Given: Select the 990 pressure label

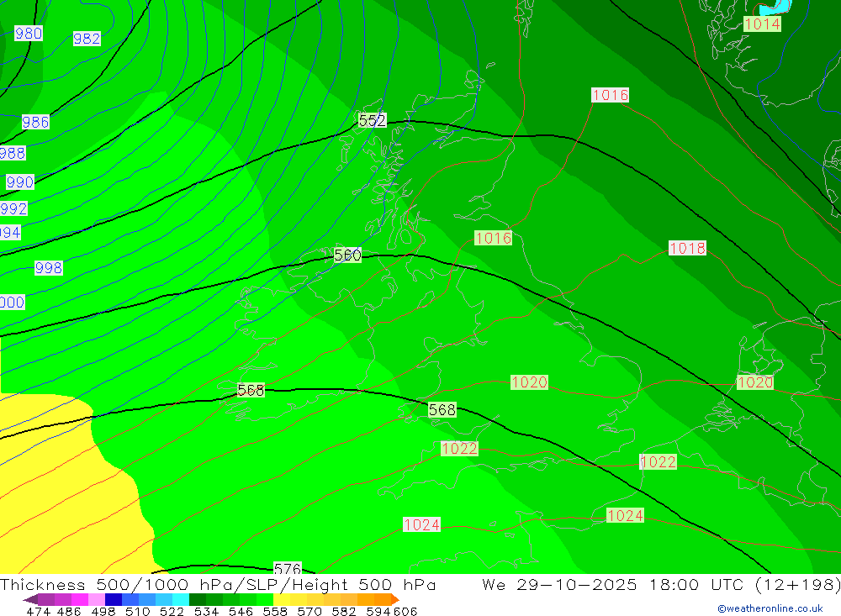Looking at the screenshot, I should [x=20, y=182].
